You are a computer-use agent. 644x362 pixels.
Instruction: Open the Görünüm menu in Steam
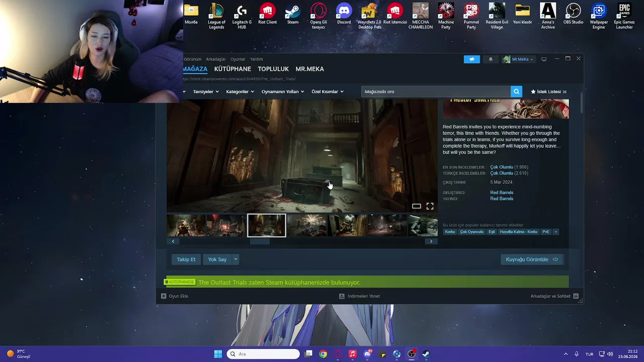[192, 59]
